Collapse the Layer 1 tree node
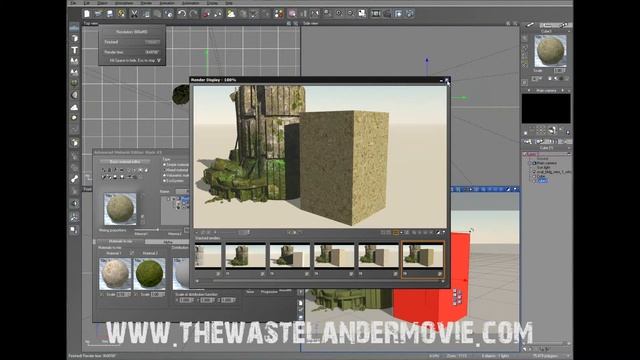The width and height of the screenshot is (640, 360). [x=525, y=154]
